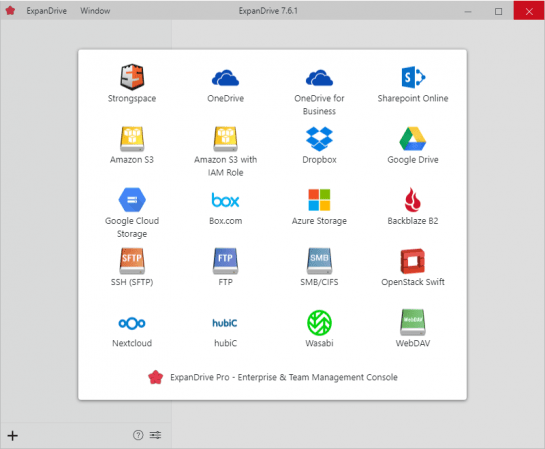
Task: Choose the Nextcloud icon
Action: click(132, 323)
